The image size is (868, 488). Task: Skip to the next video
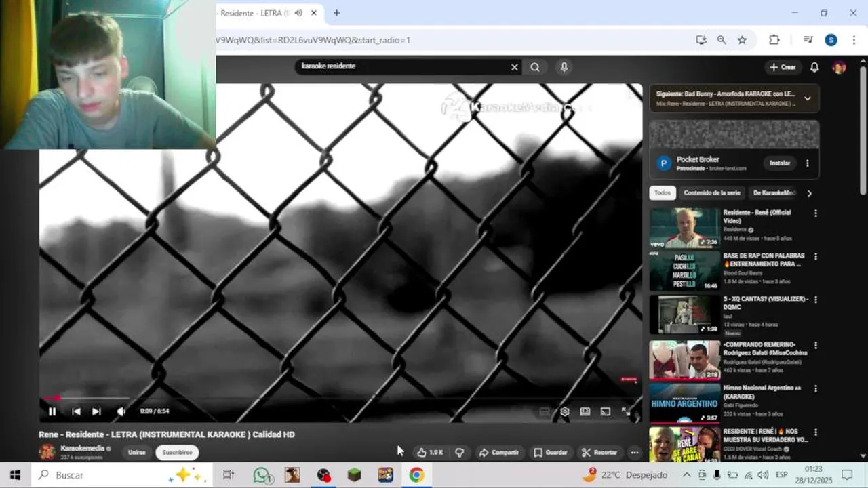(x=96, y=411)
